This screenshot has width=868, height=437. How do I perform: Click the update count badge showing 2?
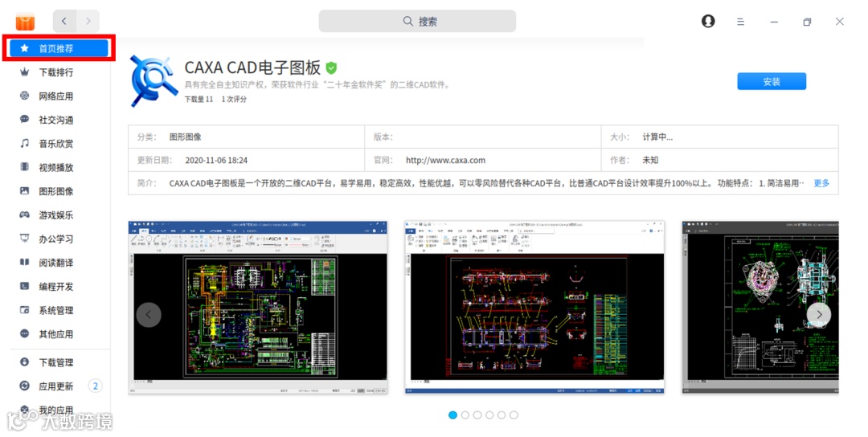pyautogui.click(x=95, y=386)
